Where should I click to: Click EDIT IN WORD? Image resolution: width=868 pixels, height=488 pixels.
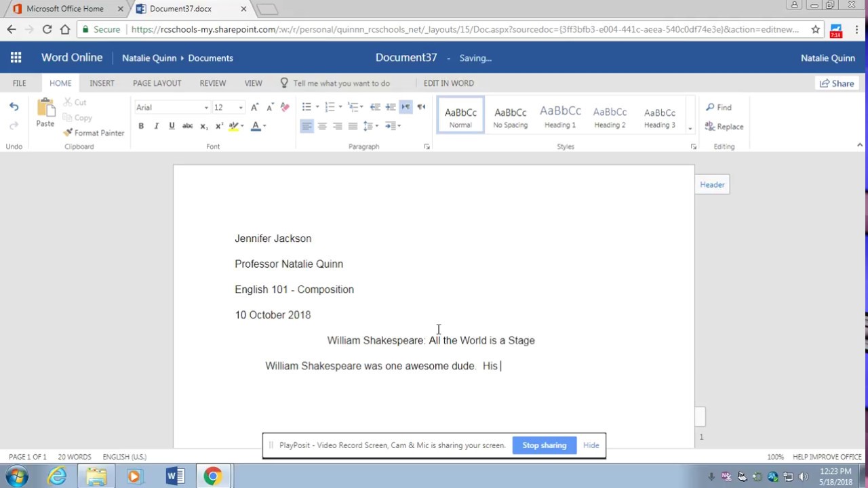[x=449, y=83]
